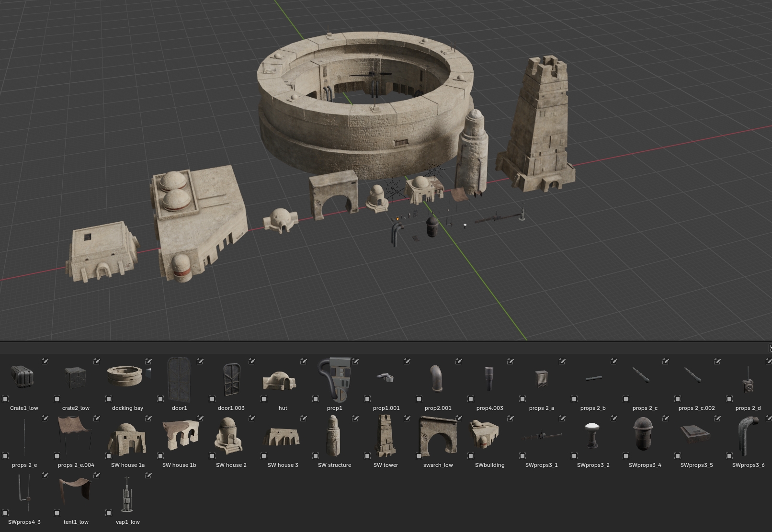Click the 'props 2_c.002' label
The height and width of the screenshot is (532, 772).
coord(696,408)
